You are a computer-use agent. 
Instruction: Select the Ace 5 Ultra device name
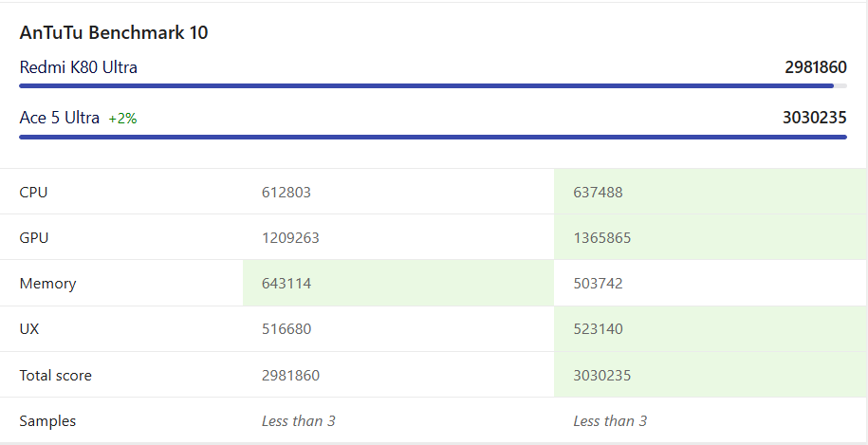click(59, 118)
